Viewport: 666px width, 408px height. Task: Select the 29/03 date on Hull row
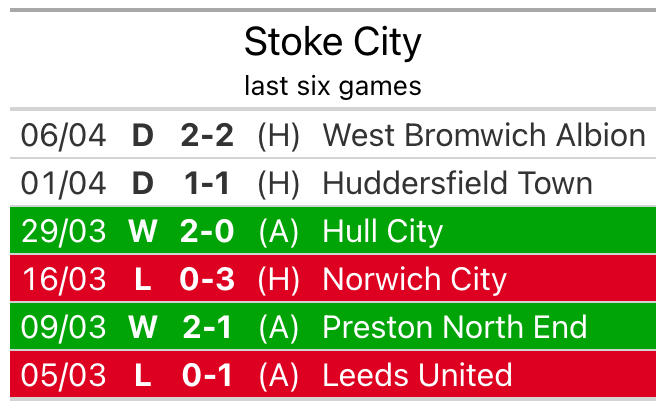click(x=63, y=231)
